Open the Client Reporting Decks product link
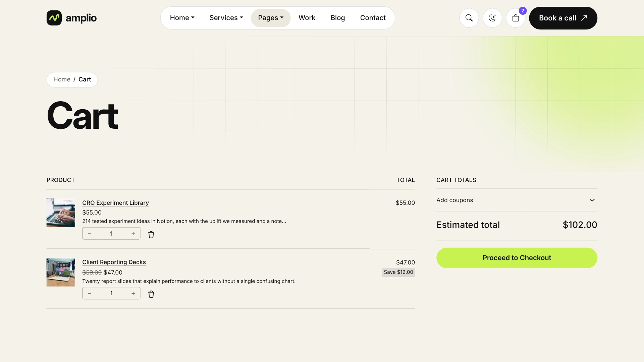 [x=114, y=262]
